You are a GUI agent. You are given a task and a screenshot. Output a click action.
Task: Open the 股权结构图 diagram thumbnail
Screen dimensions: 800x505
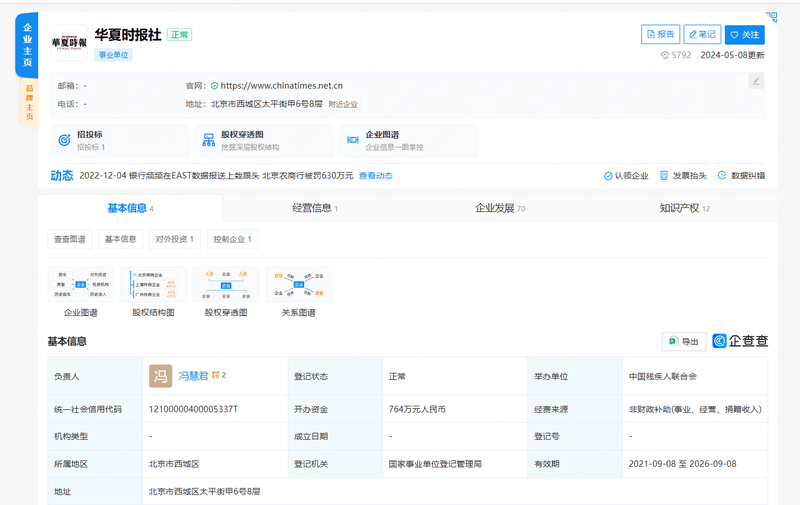pos(154,285)
